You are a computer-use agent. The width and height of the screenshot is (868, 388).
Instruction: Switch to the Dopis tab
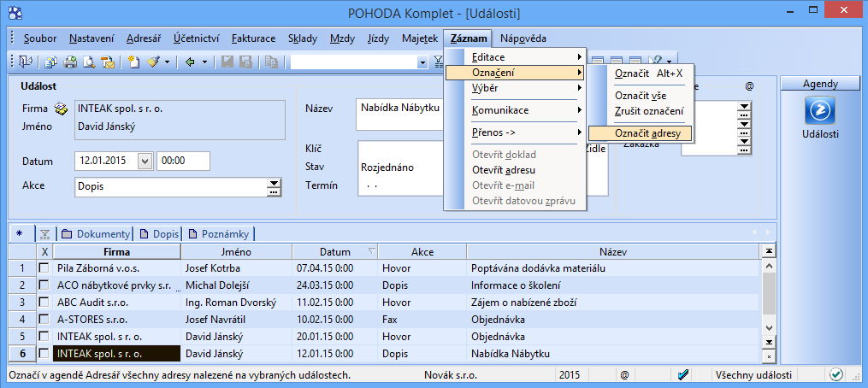click(157, 233)
